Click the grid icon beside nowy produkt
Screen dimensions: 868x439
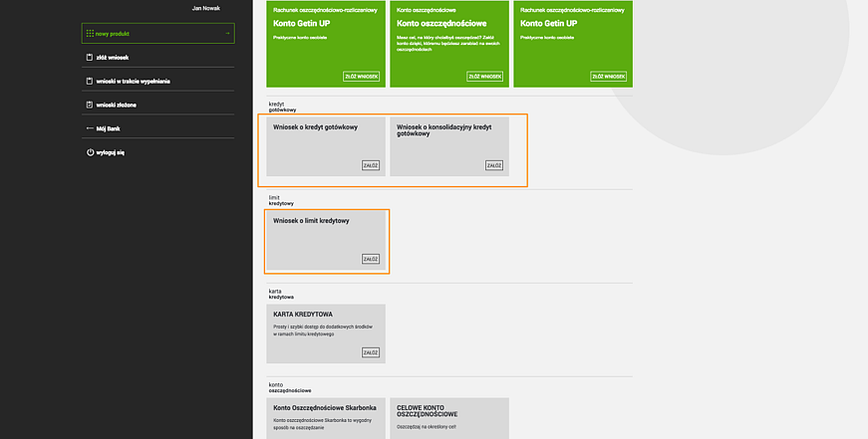pos(90,34)
